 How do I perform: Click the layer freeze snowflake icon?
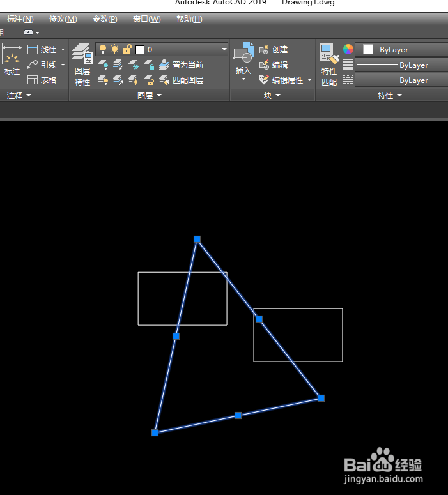pos(134,65)
